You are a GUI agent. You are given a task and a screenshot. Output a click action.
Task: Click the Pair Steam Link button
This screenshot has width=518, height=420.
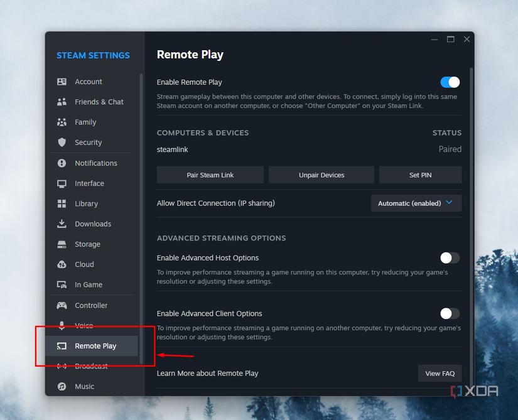[x=210, y=175]
